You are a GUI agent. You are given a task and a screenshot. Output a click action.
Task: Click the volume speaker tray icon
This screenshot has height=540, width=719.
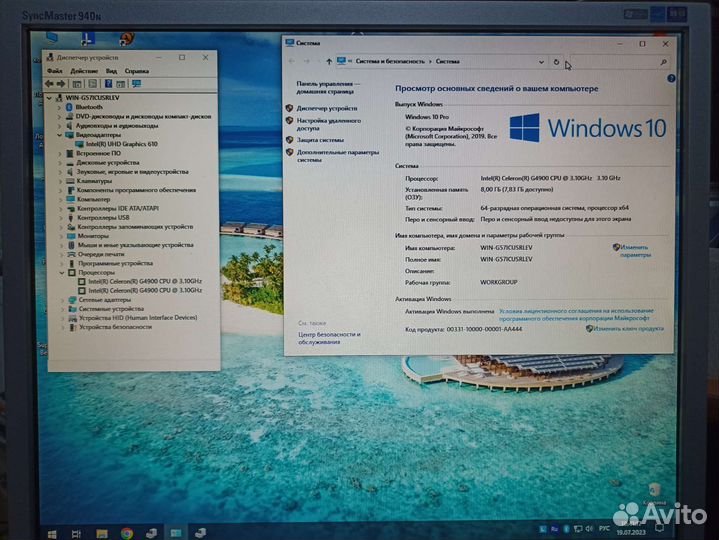(x=589, y=529)
